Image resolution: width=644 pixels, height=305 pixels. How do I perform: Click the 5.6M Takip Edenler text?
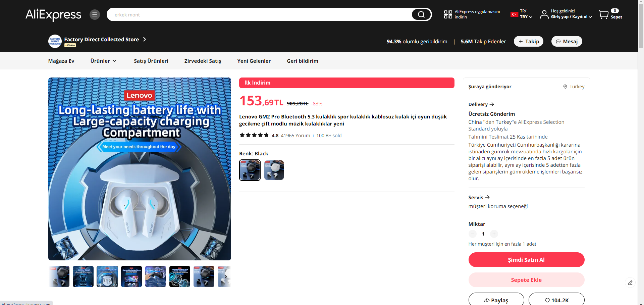[x=483, y=41]
